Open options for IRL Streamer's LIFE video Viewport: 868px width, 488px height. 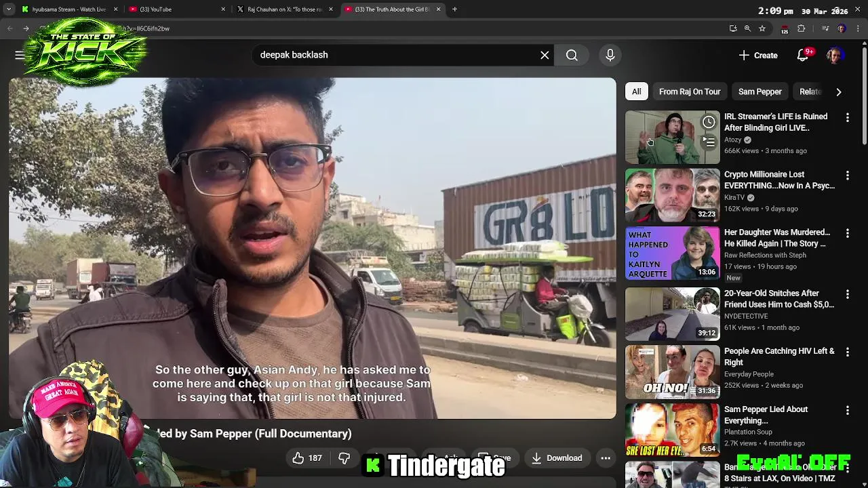point(847,117)
